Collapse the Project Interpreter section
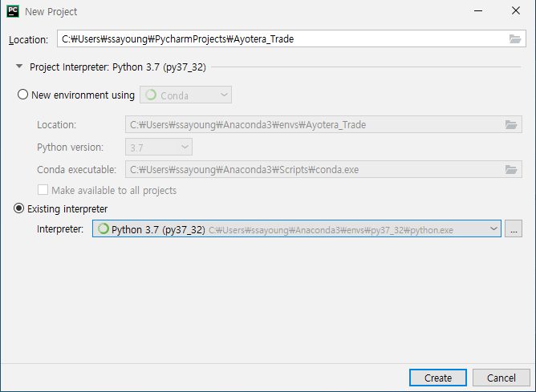The height and width of the screenshot is (392, 536). click(19, 67)
